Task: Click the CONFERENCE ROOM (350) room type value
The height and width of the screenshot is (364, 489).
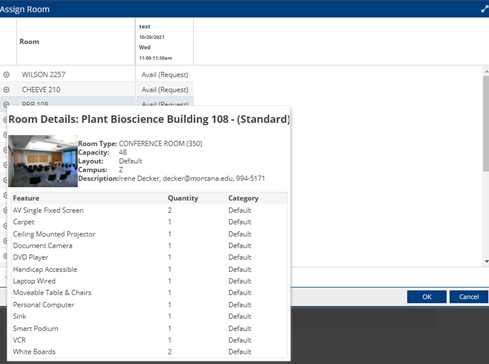Action: pyautogui.click(x=160, y=144)
